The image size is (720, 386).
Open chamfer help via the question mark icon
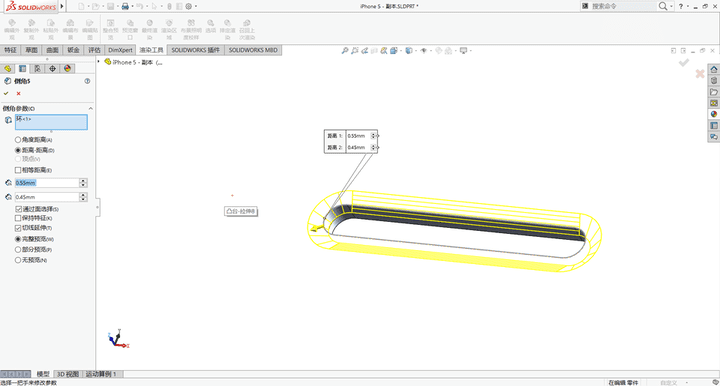[87, 81]
